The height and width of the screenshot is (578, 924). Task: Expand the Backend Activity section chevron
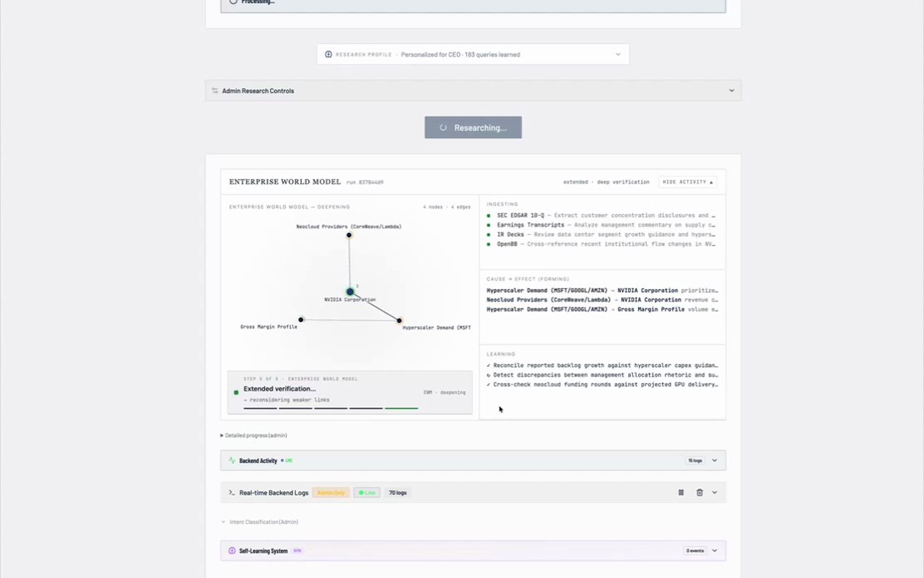(x=715, y=460)
